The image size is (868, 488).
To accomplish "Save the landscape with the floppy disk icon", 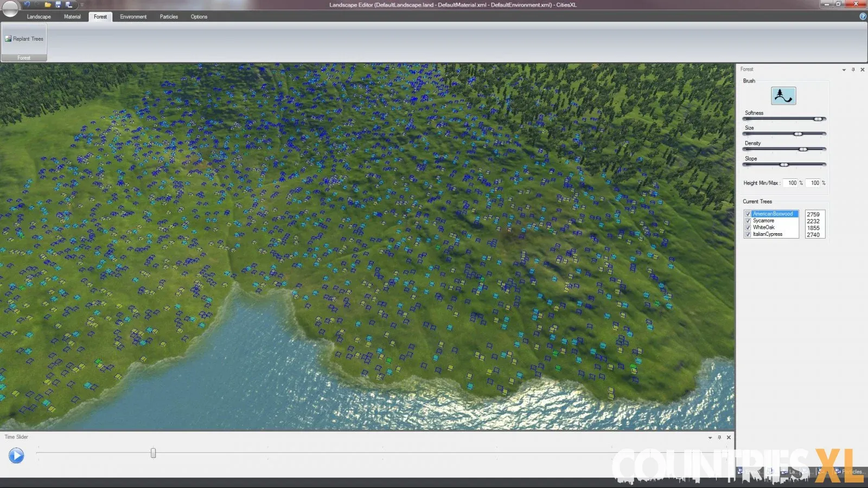I will [x=58, y=4].
